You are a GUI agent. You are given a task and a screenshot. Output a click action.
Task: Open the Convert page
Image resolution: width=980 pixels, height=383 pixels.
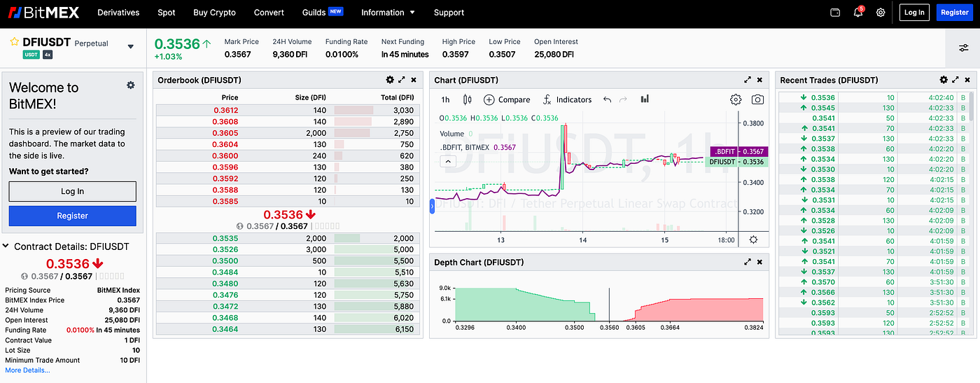269,12
